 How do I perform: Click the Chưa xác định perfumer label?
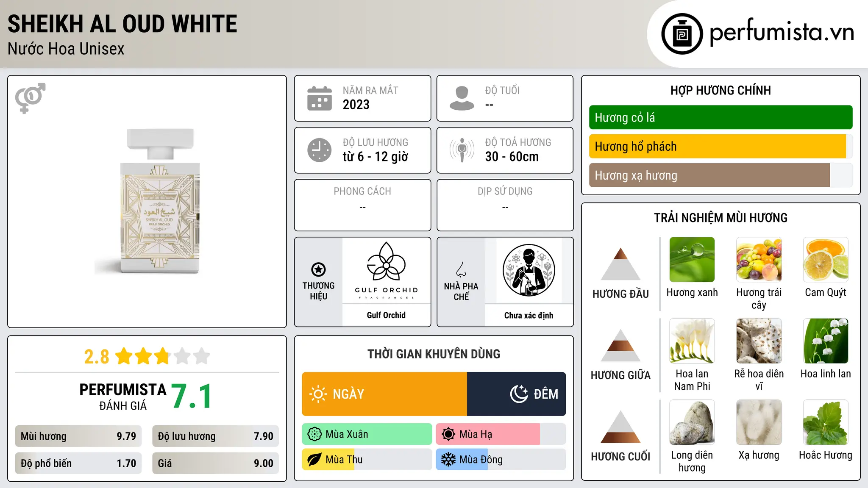click(529, 315)
